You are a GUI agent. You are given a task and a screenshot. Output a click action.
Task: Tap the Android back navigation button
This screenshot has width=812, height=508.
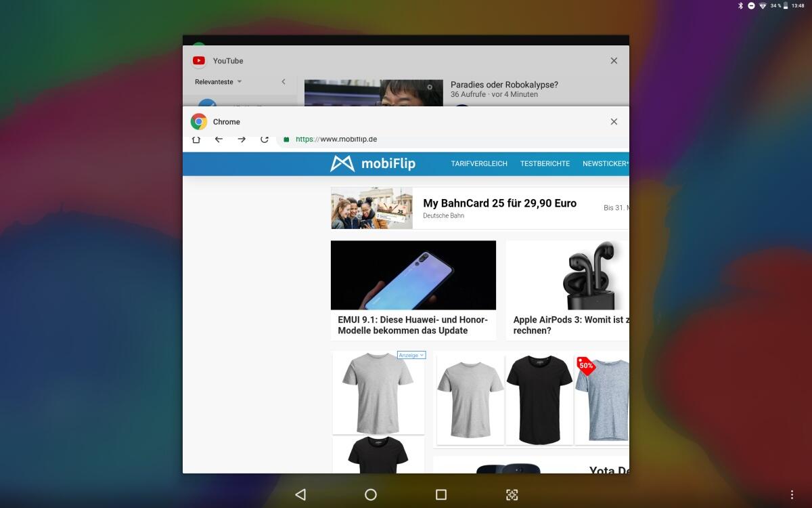(300, 494)
